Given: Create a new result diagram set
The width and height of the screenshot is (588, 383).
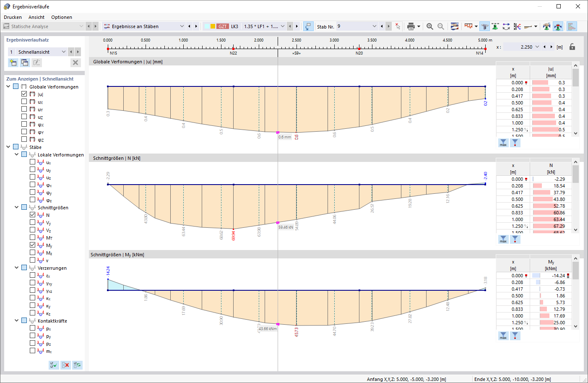Looking at the screenshot, I should click(13, 63).
